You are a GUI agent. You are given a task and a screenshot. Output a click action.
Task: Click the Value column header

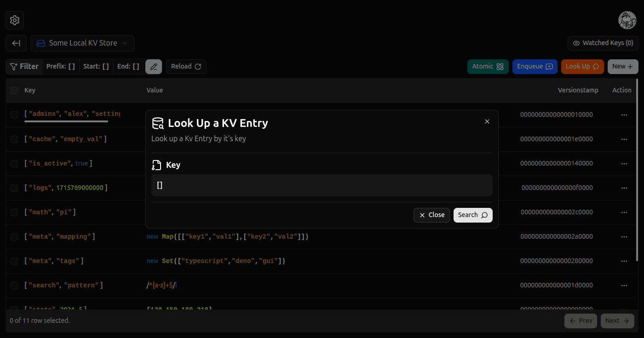tap(155, 91)
